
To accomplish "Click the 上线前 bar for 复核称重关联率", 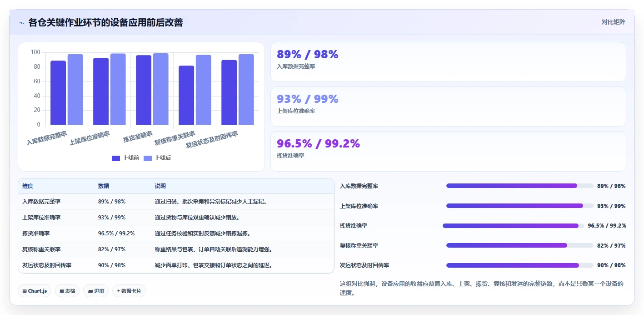I will pos(186,95).
